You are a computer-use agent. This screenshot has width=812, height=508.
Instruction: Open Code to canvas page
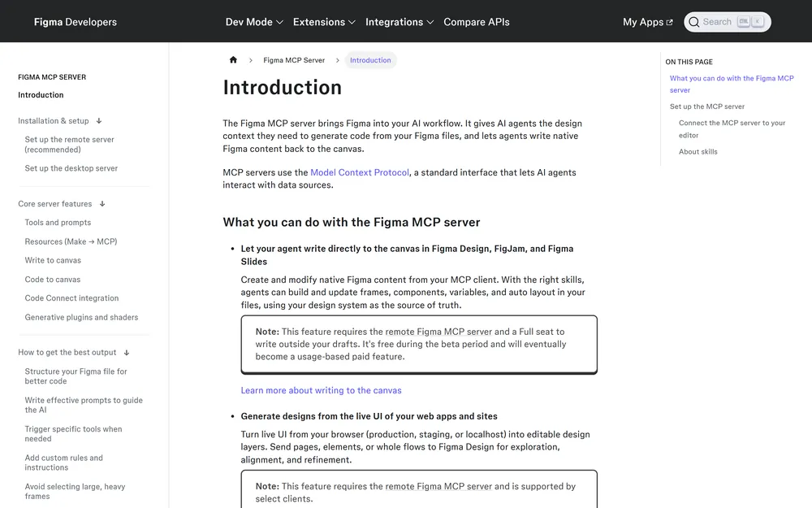pos(53,280)
